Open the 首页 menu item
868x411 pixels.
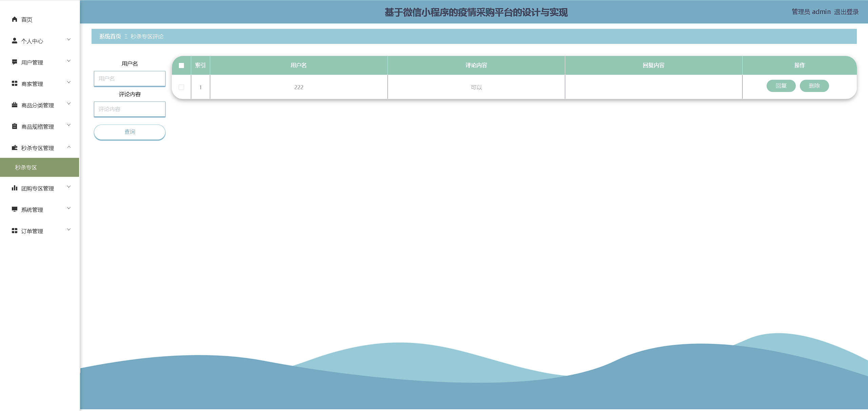pyautogui.click(x=27, y=20)
